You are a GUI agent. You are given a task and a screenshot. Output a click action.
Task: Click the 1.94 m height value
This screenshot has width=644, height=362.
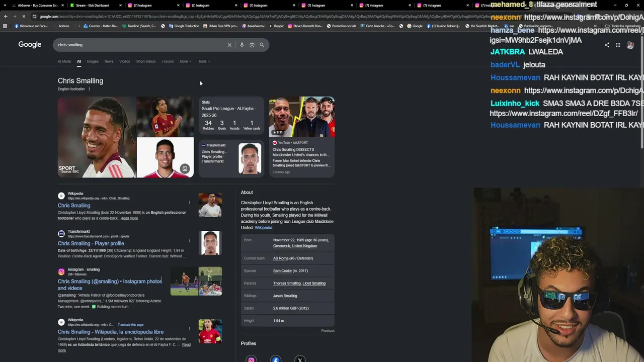pyautogui.click(x=279, y=321)
